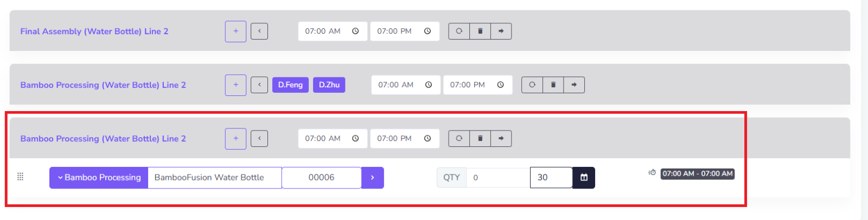Screen dimensions: 868x220
Task: Click the stopwatch icon beside 07:00 AM - 07:00 AM
Action: click(652, 173)
